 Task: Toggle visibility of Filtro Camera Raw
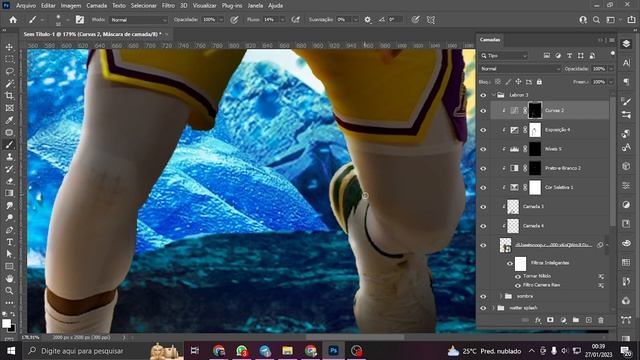(518, 285)
